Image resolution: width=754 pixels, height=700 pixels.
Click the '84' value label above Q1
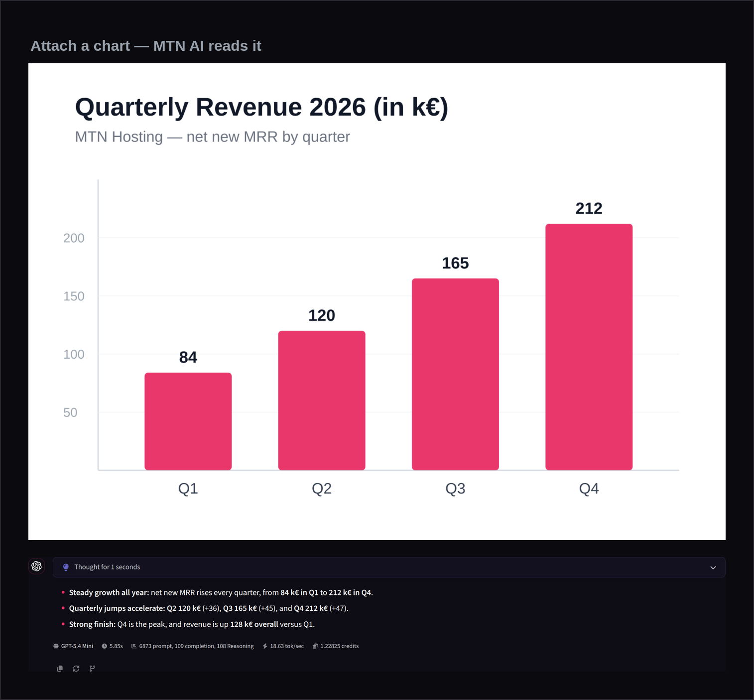[x=188, y=357]
